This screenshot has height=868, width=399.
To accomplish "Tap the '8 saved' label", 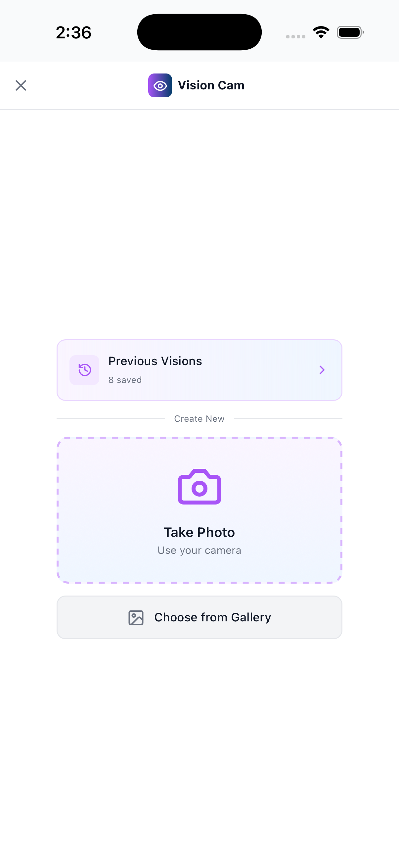I will pyautogui.click(x=125, y=380).
